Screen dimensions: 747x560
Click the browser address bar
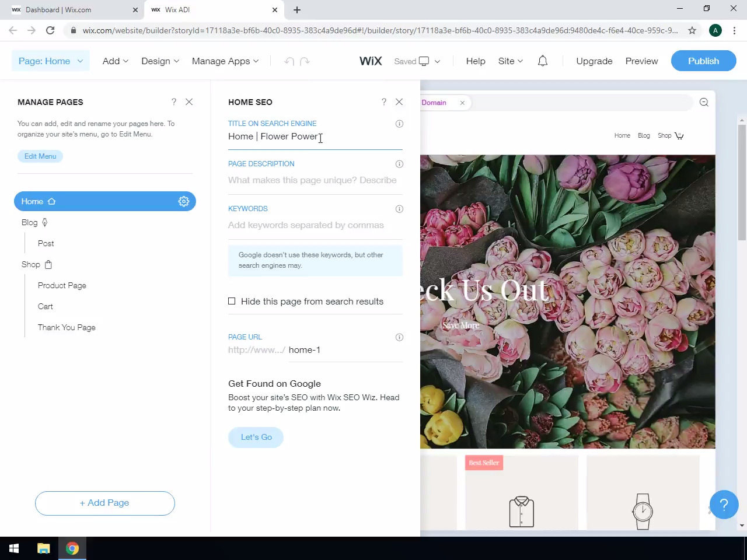click(381, 30)
